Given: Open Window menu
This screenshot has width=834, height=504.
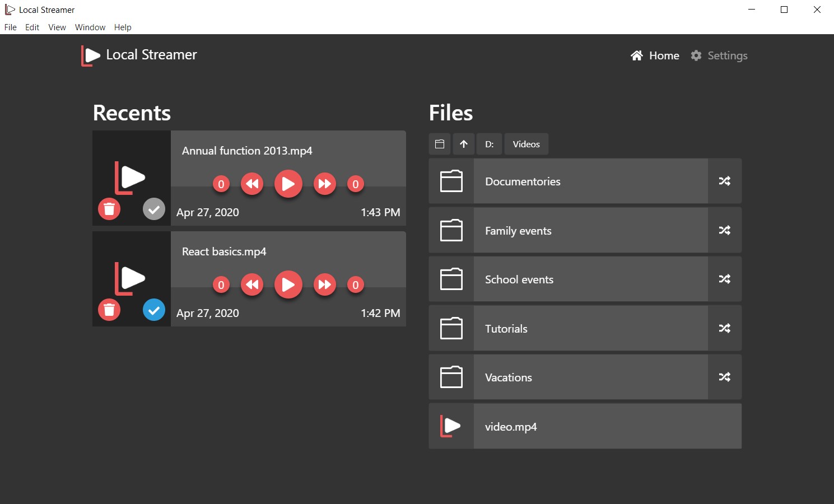Looking at the screenshot, I should pos(90,27).
